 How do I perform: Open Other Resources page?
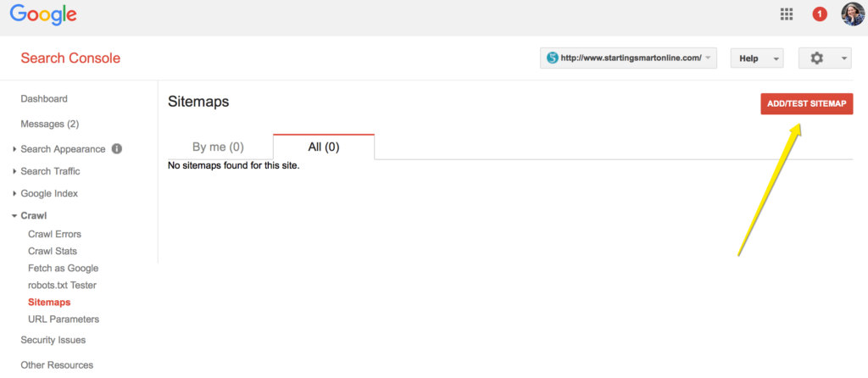(x=57, y=365)
